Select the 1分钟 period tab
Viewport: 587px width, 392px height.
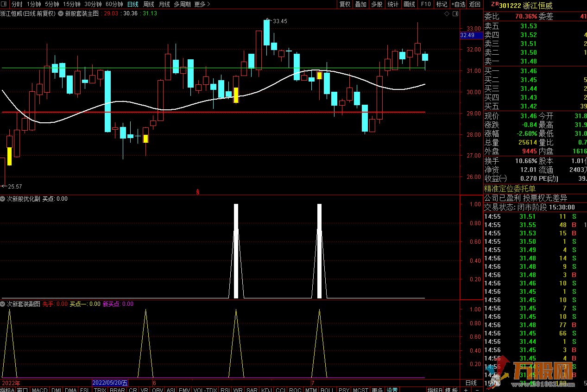(x=34, y=4)
